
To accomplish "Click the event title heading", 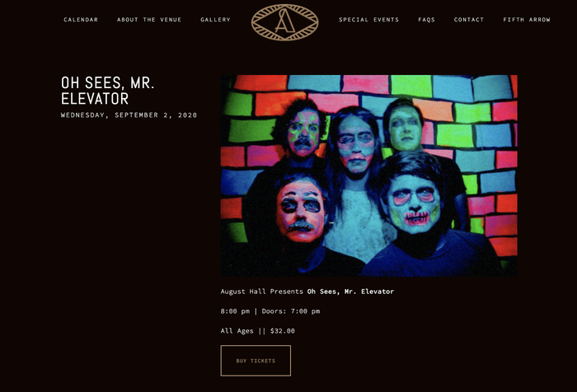I will 107,91.
